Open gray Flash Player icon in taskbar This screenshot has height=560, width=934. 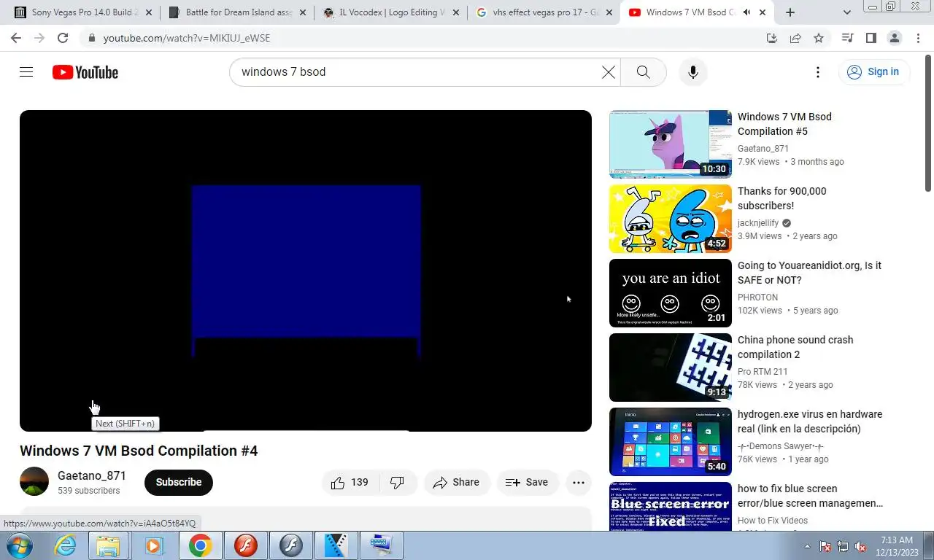click(290, 545)
